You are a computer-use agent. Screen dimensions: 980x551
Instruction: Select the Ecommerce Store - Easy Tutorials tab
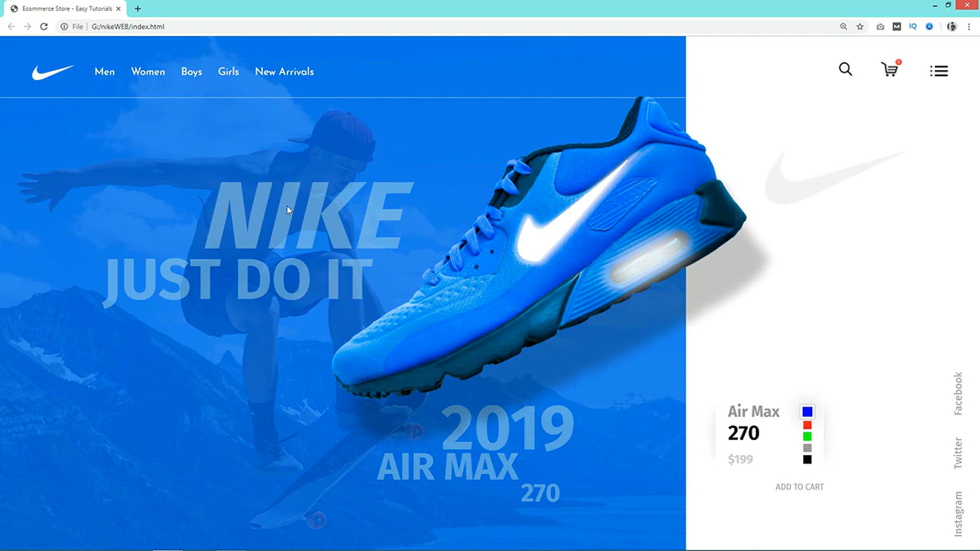coord(65,9)
